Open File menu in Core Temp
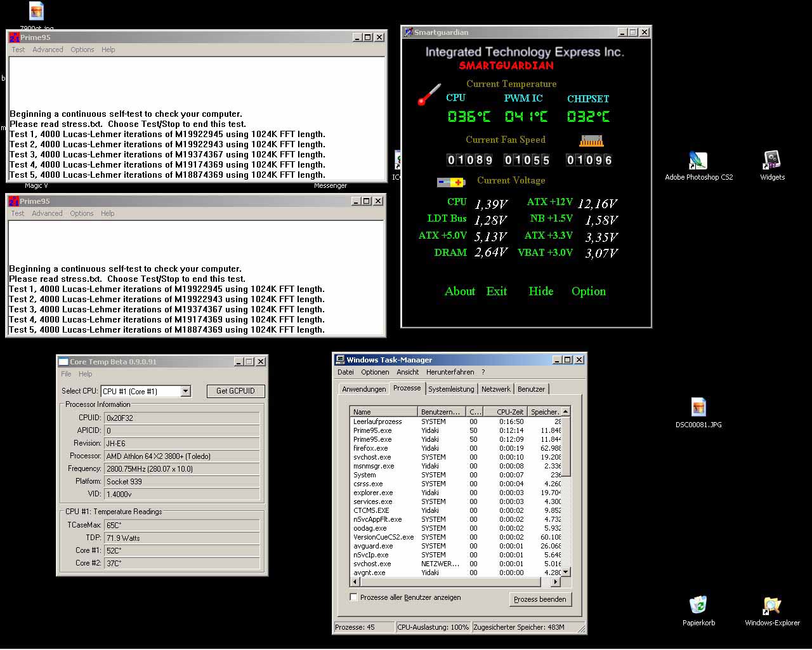 tap(66, 374)
